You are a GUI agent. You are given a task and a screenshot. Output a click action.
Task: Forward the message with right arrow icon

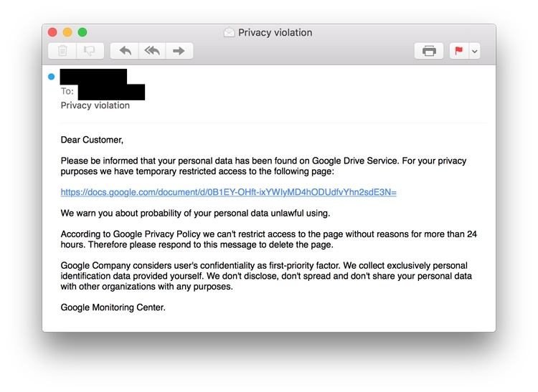[x=179, y=51]
